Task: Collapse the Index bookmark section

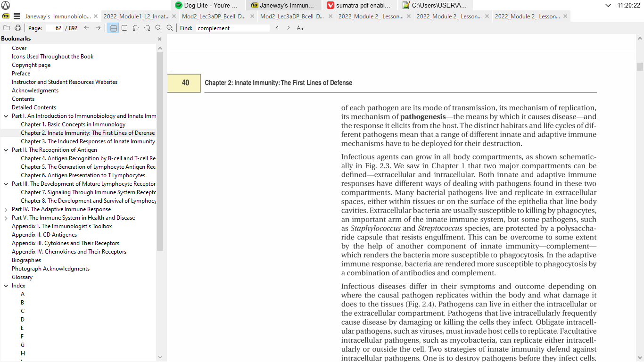Action: [6, 285]
